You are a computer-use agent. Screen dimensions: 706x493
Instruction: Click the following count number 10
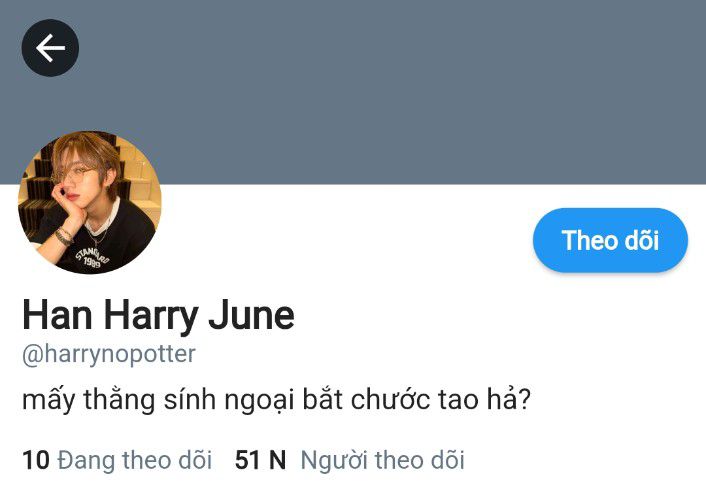pyautogui.click(x=36, y=460)
